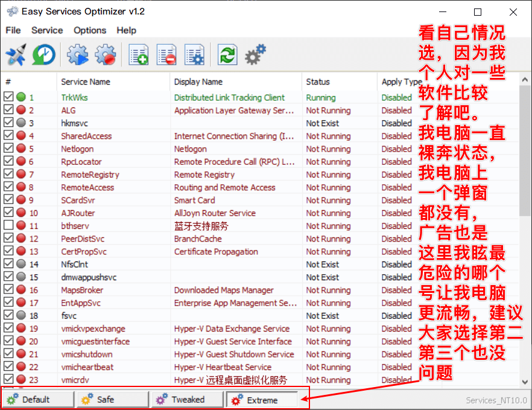This screenshot has width=532, height=410.
Task: Click the green refresh list icon
Action: [227, 56]
